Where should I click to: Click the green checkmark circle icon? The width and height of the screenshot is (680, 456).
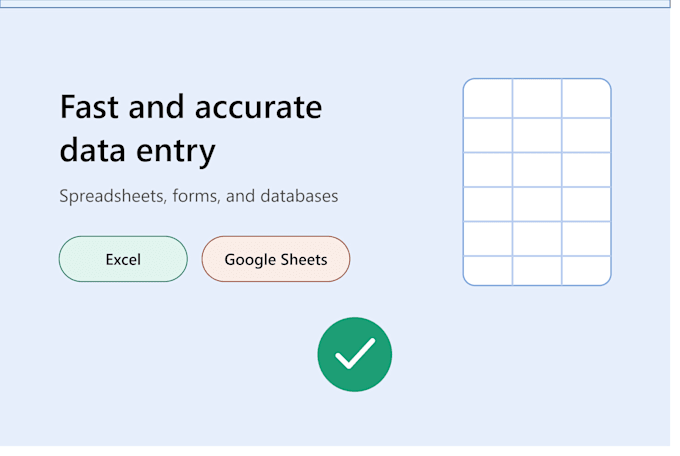tap(355, 354)
